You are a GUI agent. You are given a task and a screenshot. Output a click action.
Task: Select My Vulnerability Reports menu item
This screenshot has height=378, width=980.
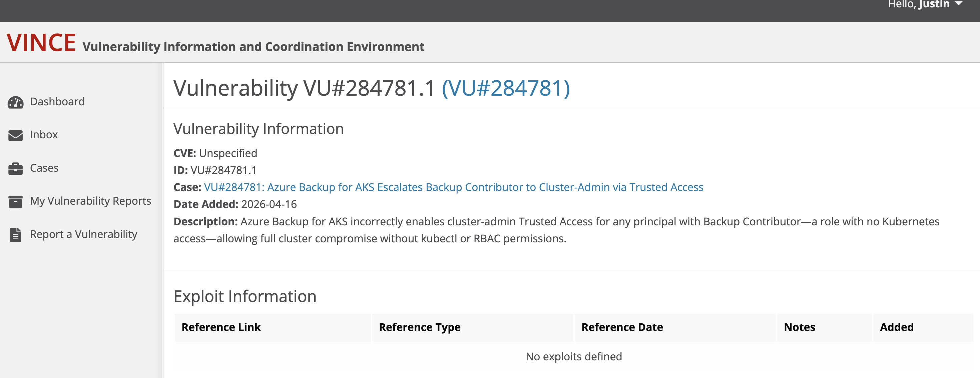pos(90,201)
